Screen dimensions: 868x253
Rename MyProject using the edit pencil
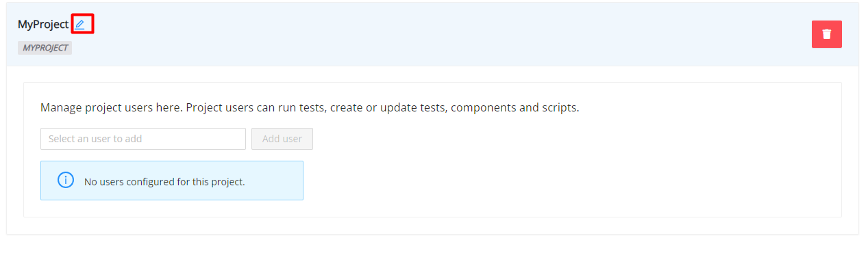point(80,25)
